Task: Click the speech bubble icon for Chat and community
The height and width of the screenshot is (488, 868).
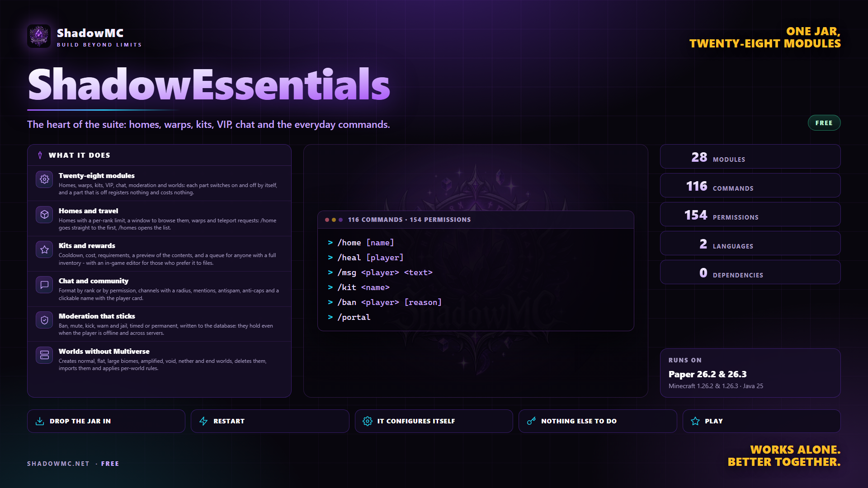Action: pos(44,285)
